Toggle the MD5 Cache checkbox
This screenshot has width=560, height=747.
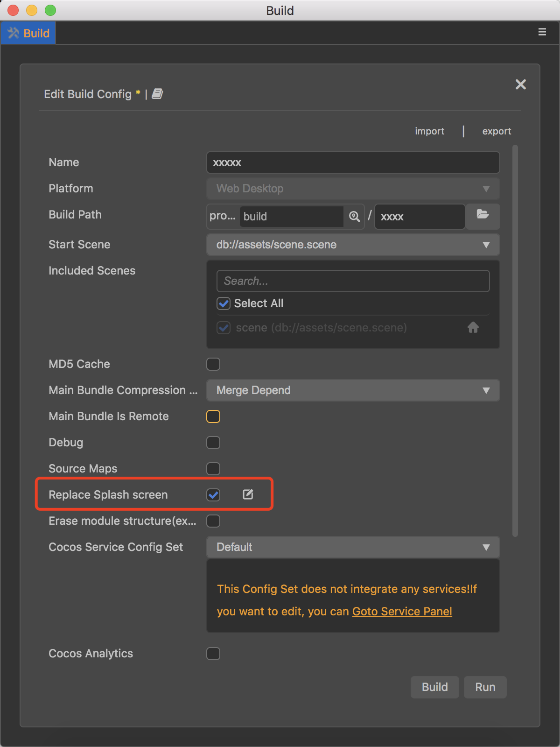(213, 364)
